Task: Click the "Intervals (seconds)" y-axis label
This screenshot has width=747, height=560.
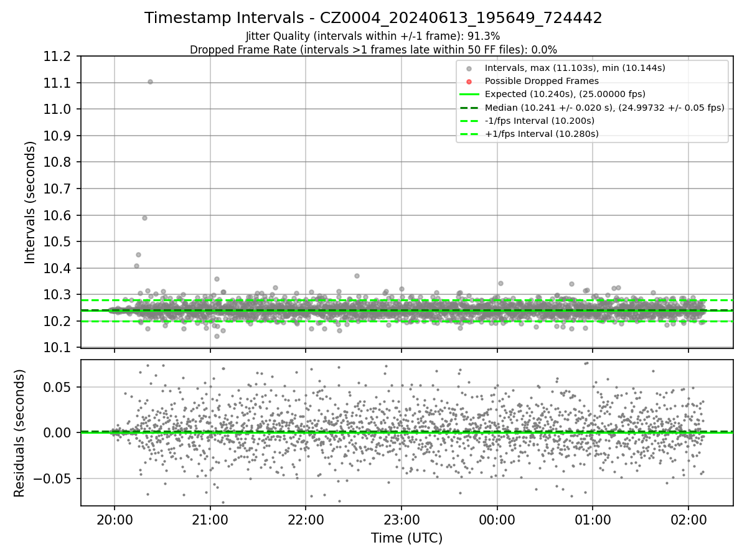Action: (31, 202)
